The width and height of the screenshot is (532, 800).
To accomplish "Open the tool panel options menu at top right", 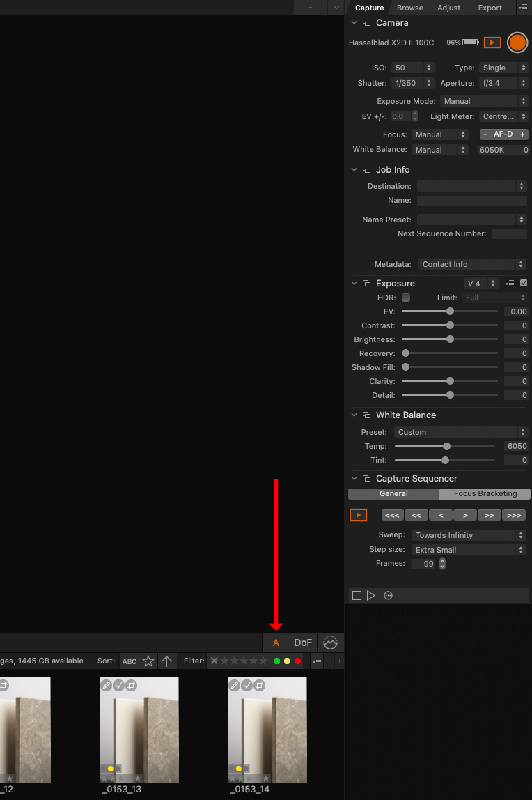I will point(523,7).
